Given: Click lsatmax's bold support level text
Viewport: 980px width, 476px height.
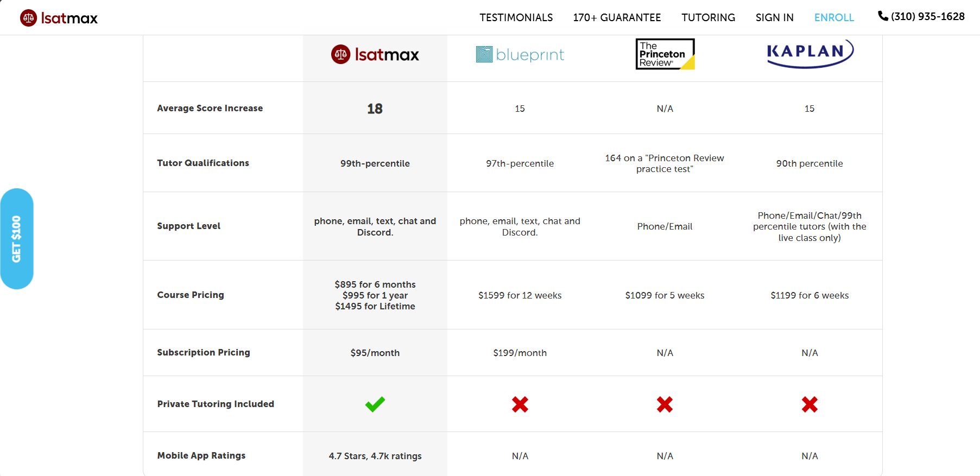Looking at the screenshot, I should click(375, 226).
